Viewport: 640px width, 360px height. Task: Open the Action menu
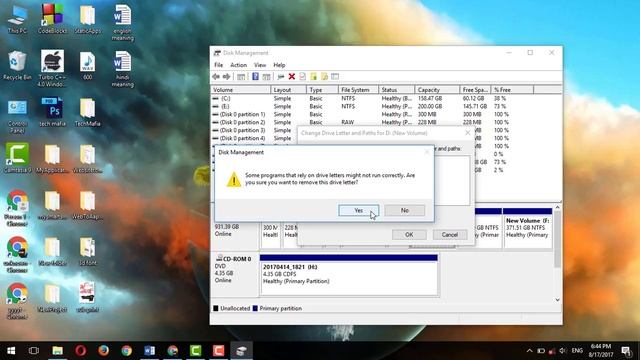[238, 65]
